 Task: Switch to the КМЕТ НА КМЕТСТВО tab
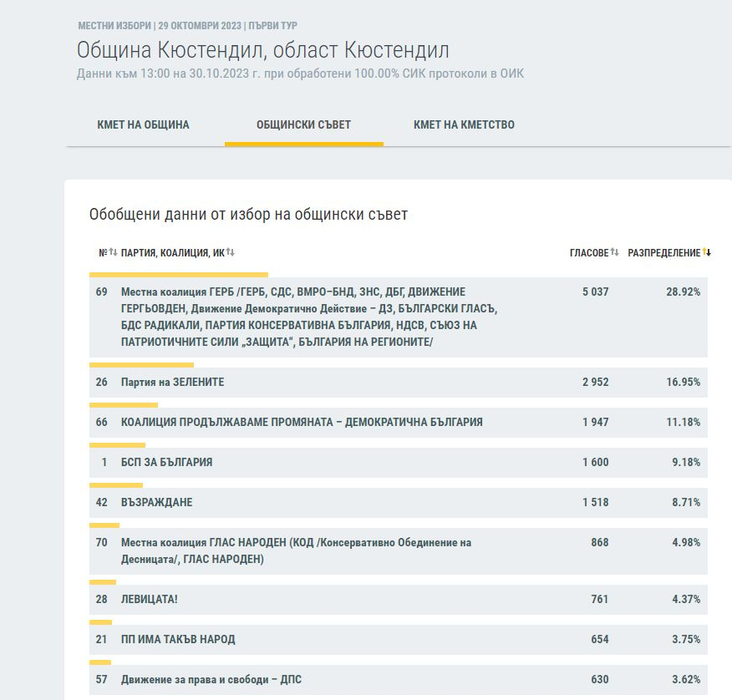click(x=464, y=124)
